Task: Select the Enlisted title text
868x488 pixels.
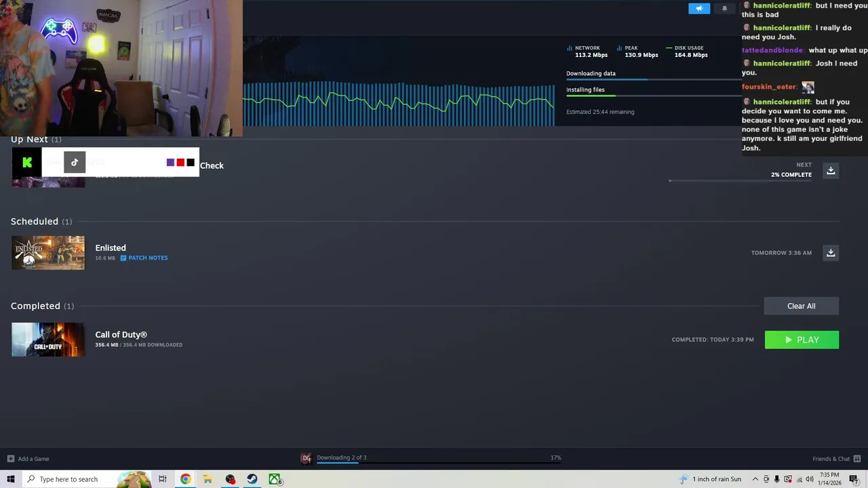Action: [x=111, y=248]
